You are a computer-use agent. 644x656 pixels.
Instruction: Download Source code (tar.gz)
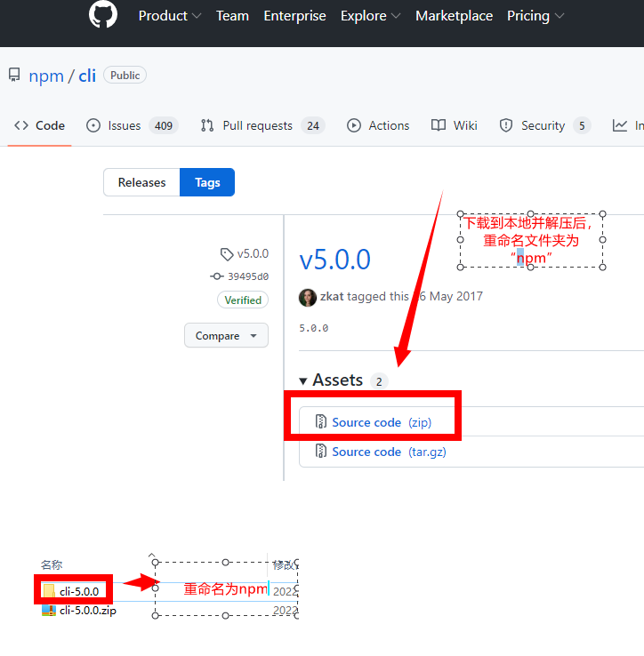click(x=389, y=452)
